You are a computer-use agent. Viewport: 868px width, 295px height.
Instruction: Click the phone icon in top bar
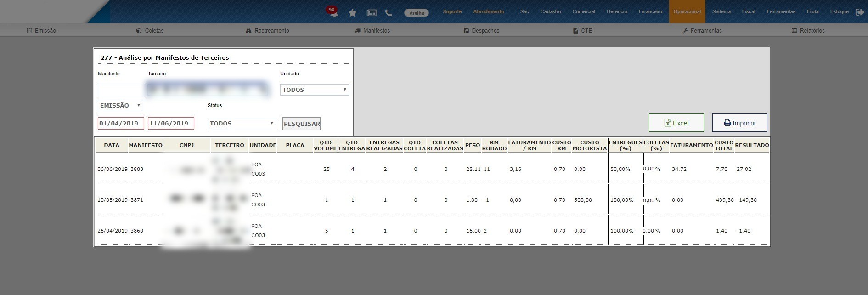389,13
